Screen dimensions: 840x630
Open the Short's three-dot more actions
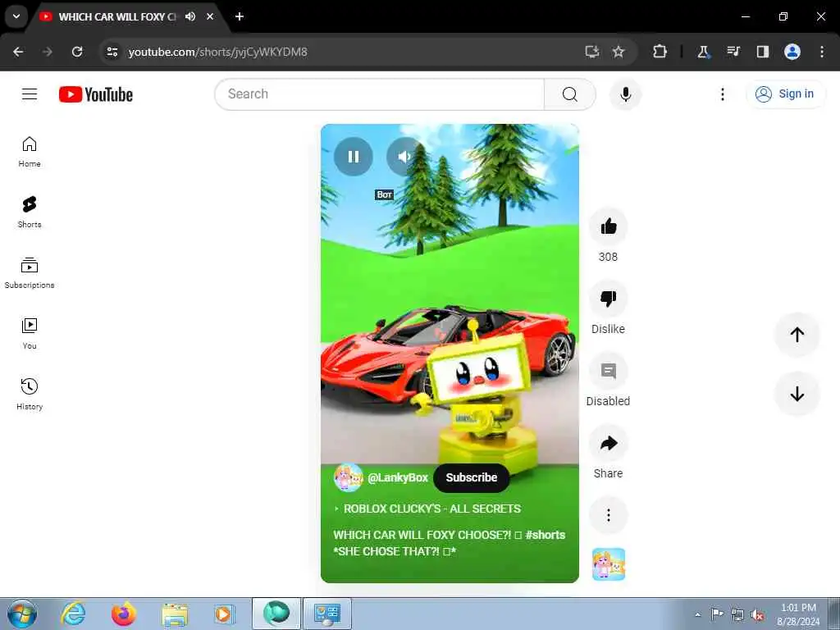pos(608,515)
